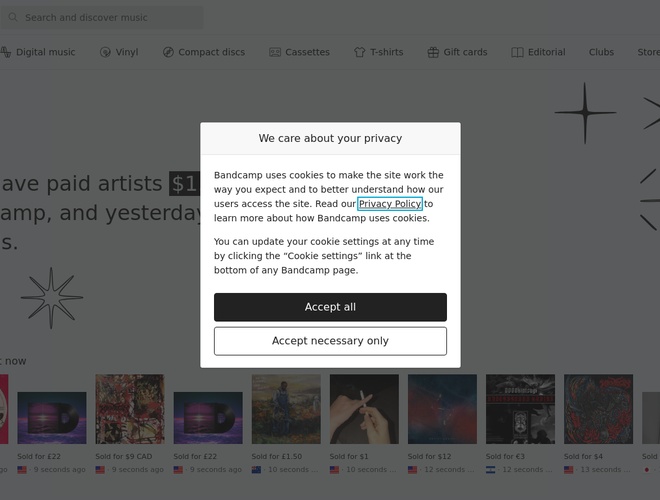The image size is (660, 500).
Task: Click the Vinyl record icon
Action: pos(105,52)
